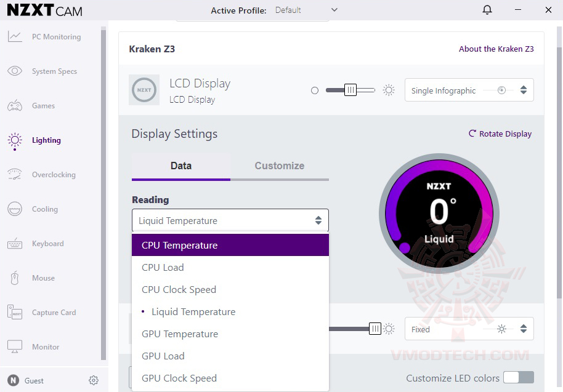Screen dimensions: 563x392
Task: Toggle Customize LED colors switch
Action: click(519, 377)
